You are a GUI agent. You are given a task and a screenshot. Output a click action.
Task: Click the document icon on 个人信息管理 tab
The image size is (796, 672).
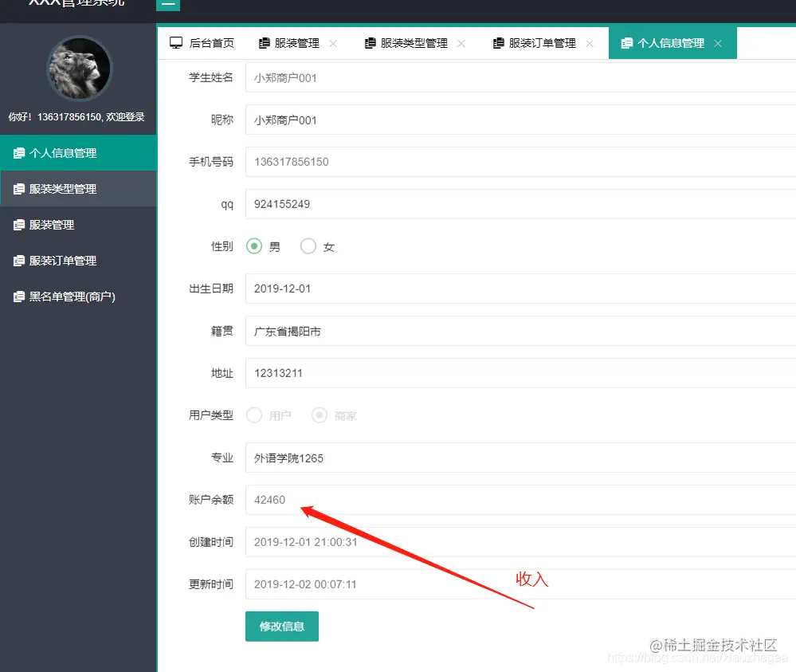[x=627, y=42]
